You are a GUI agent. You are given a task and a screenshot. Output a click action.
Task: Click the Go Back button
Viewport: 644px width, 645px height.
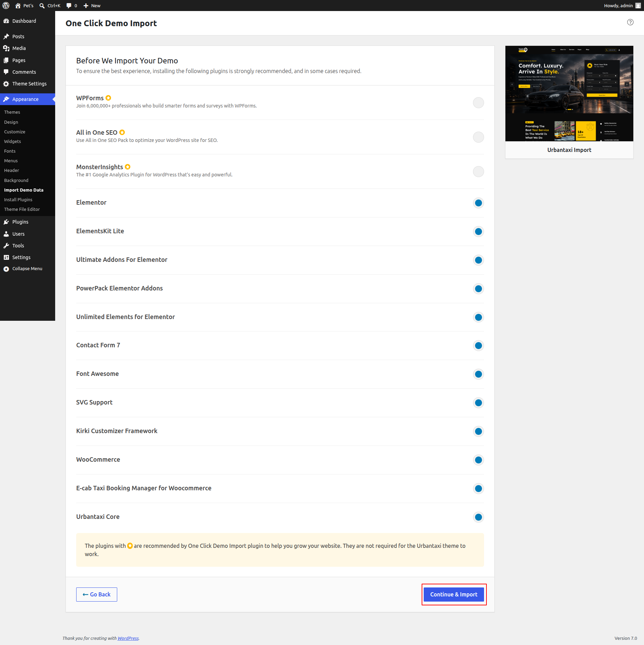click(x=97, y=594)
